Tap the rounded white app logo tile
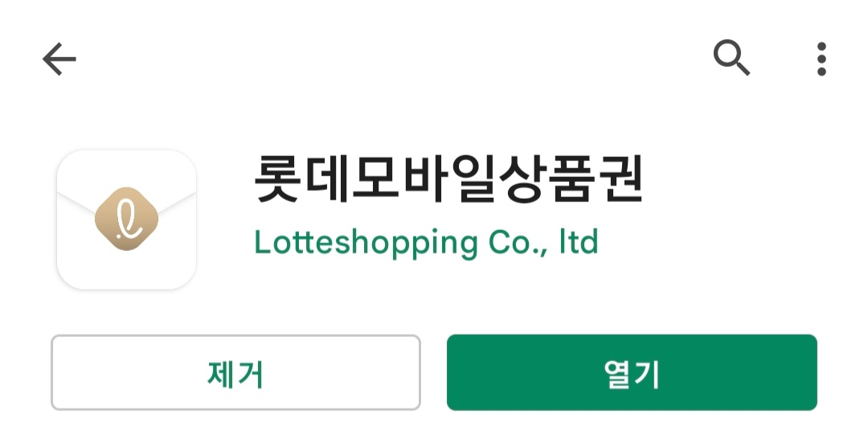The height and width of the screenshot is (440, 868). tap(127, 220)
